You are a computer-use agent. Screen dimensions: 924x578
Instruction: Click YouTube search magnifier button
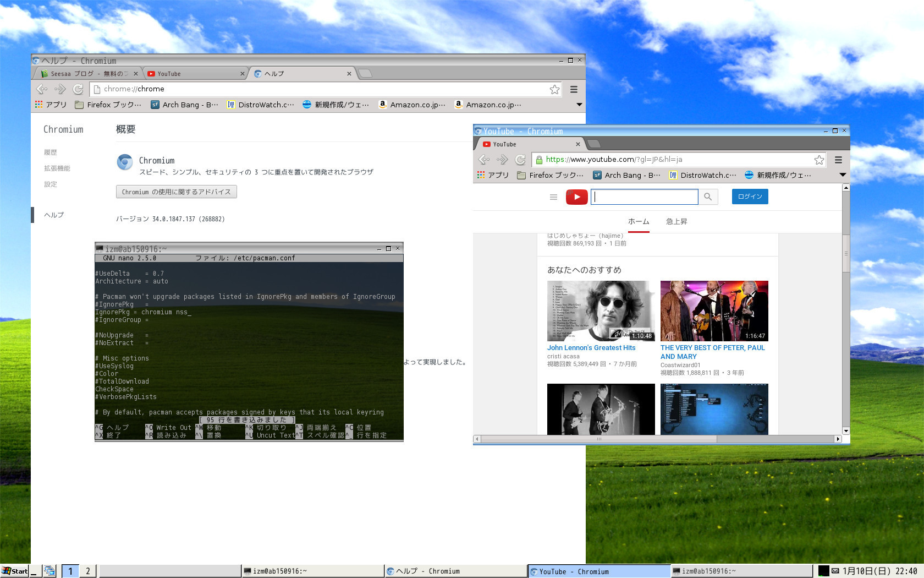708,197
